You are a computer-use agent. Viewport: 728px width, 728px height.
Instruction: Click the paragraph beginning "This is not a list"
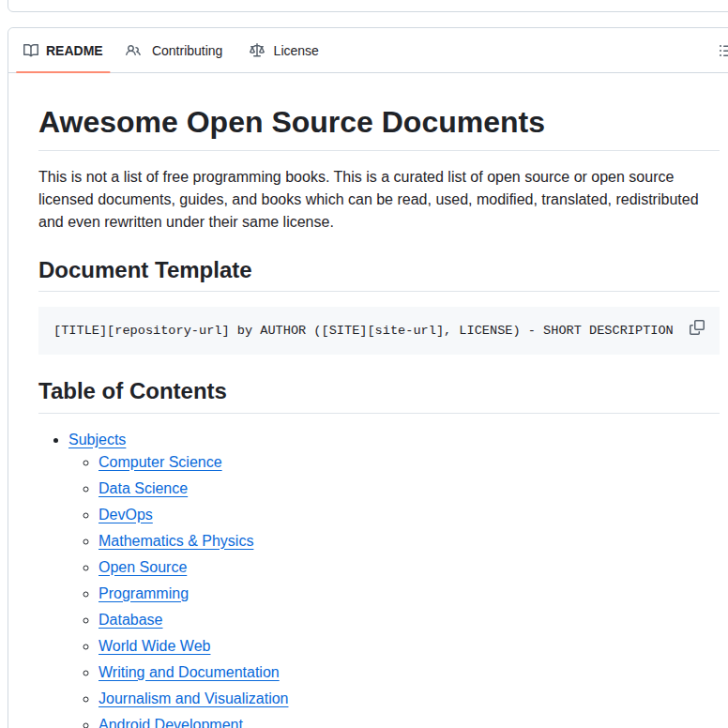click(x=368, y=199)
